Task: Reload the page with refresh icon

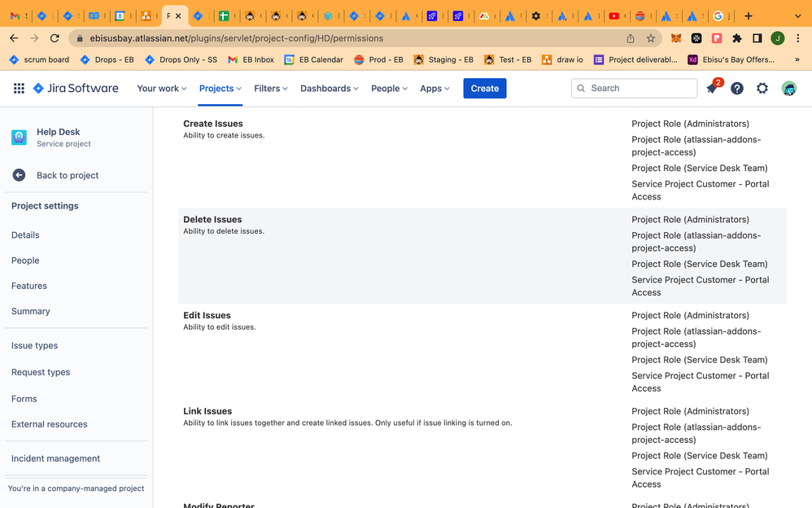Action: click(55, 37)
